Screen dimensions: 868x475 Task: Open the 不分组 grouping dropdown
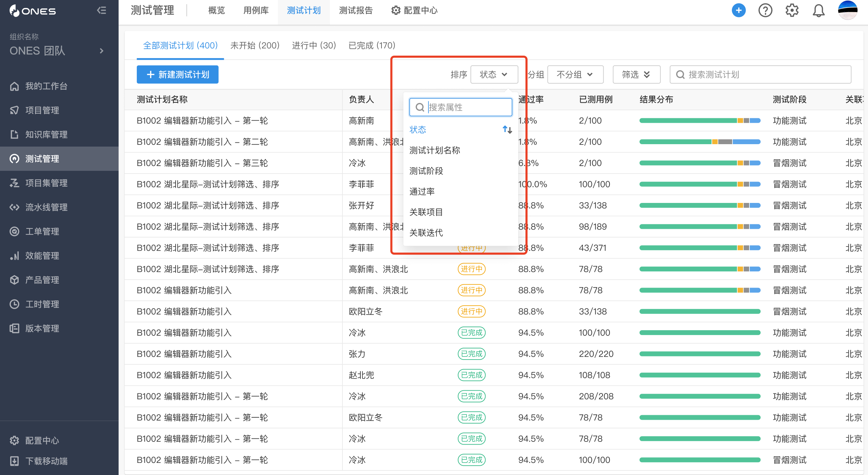[x=575, y=74]
